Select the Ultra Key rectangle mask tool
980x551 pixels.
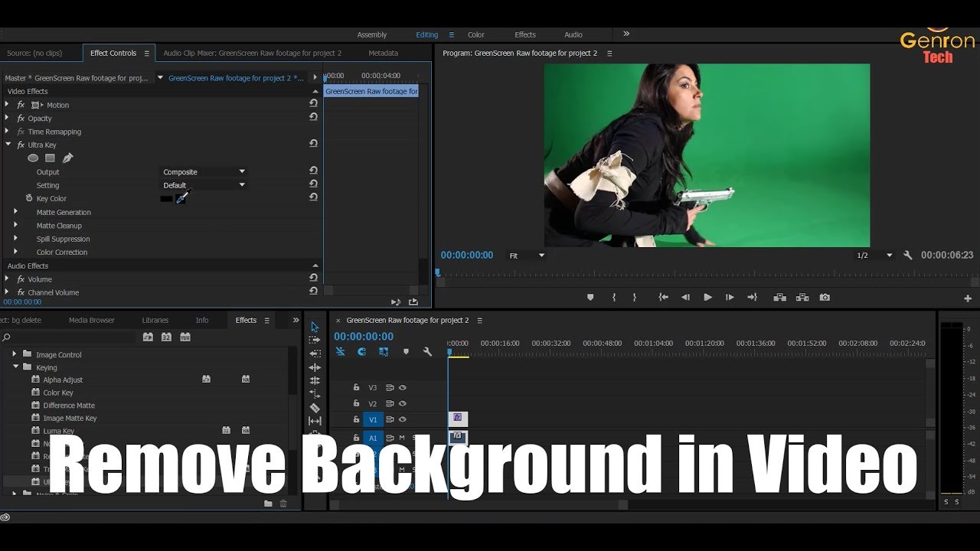coord(50,158)
